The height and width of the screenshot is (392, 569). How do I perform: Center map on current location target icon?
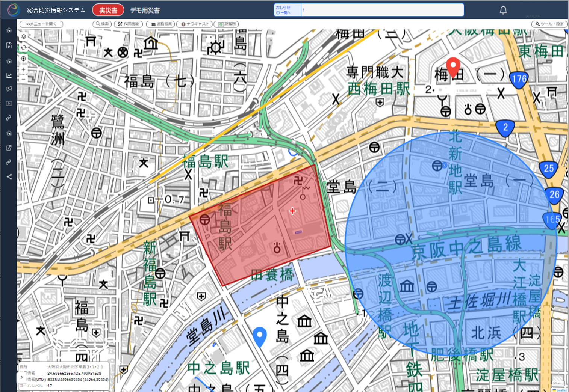pos(23,59)
